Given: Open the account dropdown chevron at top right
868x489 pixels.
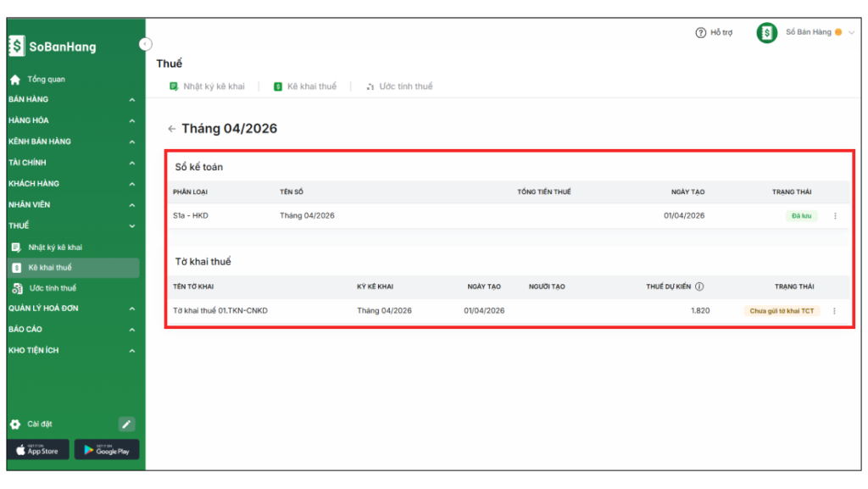Looking at the screenshot, I should pos(851,33).
